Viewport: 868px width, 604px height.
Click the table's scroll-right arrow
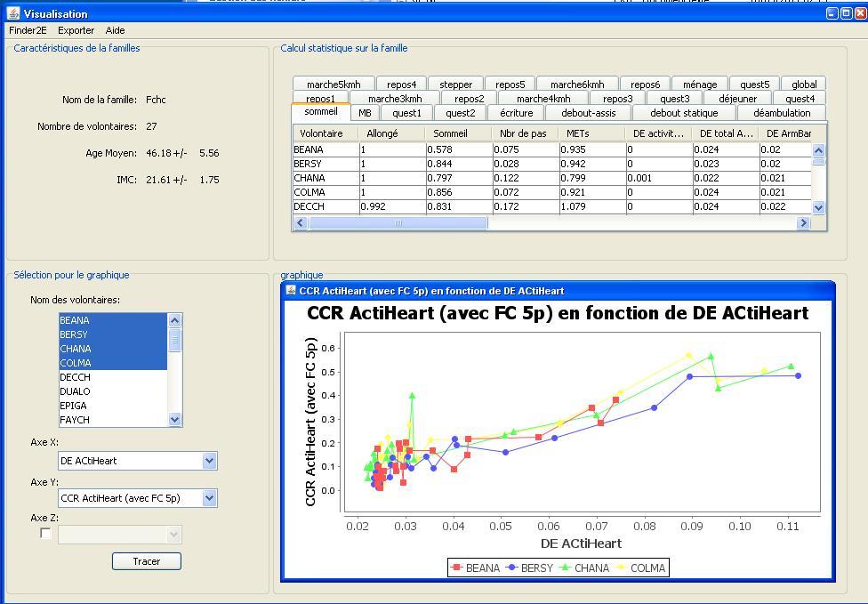pyautogui.click(x=803, y=222)
